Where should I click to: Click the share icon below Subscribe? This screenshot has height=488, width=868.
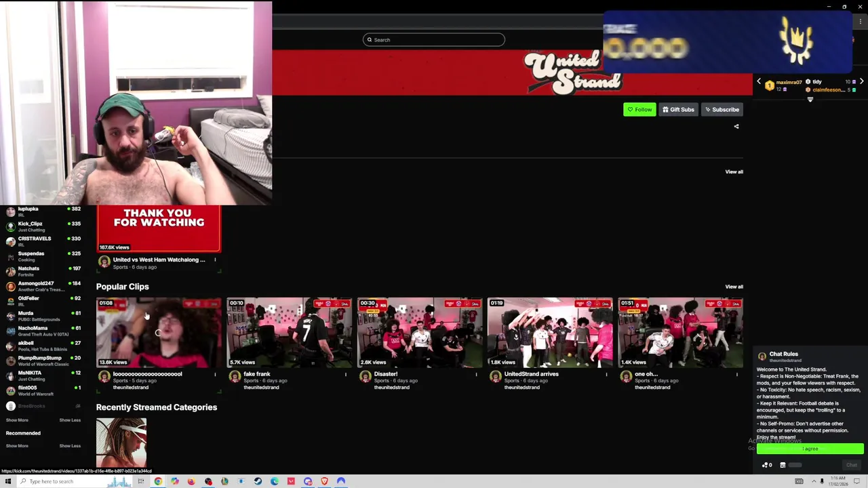(736, 126)
